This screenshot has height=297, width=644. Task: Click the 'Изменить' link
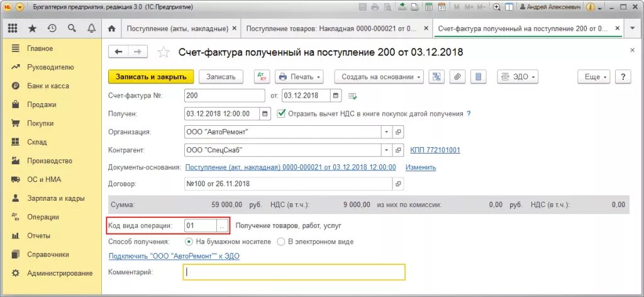[x=421, y=167]
